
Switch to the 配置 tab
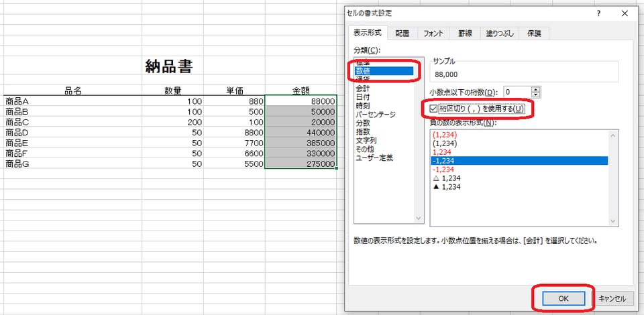tap(402, 34)
